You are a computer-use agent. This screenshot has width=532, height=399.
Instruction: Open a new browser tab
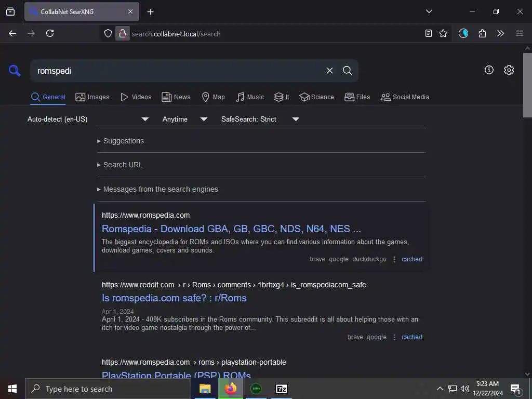coord(150,12)
